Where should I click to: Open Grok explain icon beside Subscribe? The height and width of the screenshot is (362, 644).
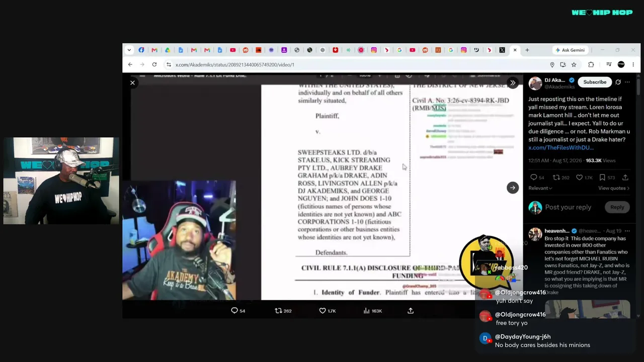(x=618, y=82)
